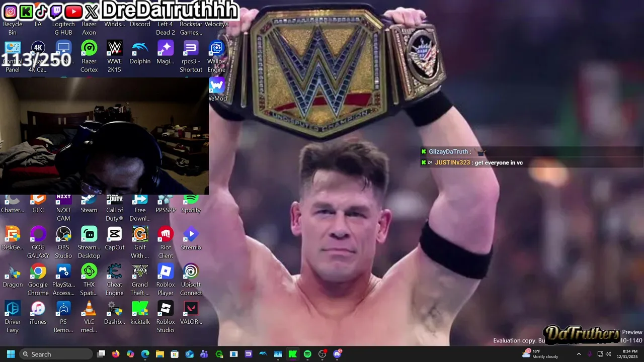Open Microsoft Teams from the taskbar
This screenshot has width=644, height=362.
[204, 354]
